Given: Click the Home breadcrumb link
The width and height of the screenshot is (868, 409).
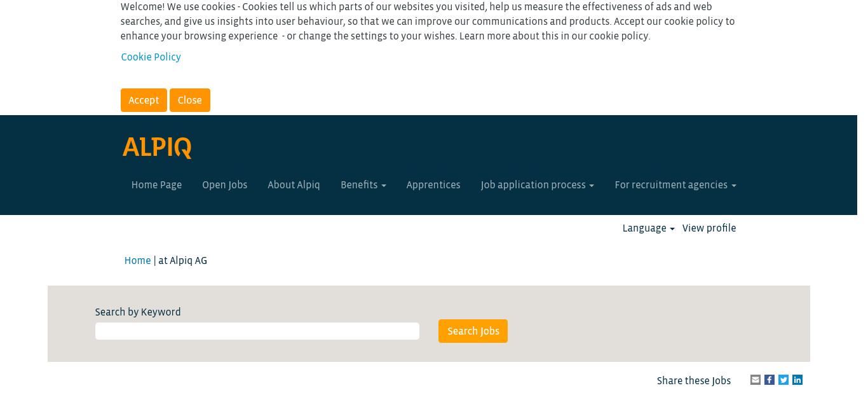Looking at the screenshot, I should pyautogui.click(x=137, y=261).
